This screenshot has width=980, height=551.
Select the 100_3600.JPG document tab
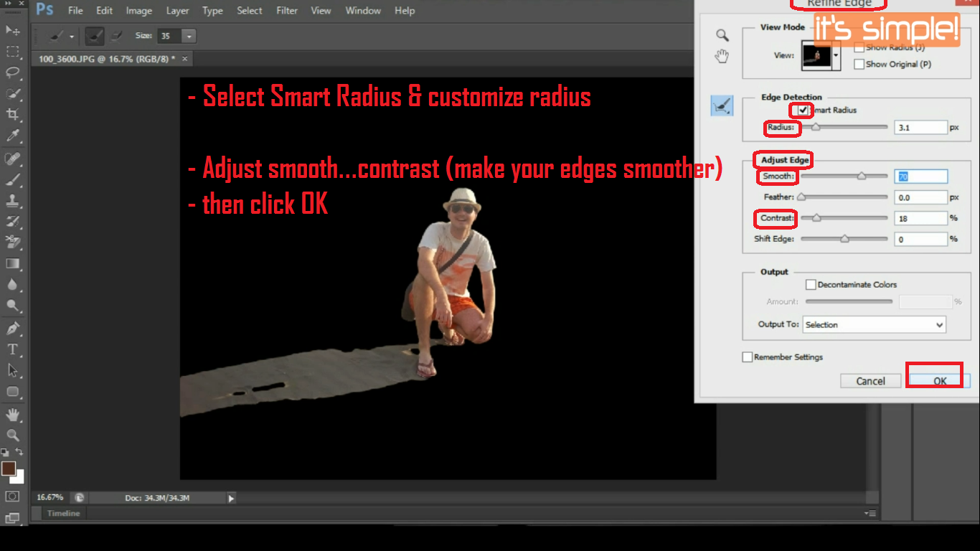(108, 59)
